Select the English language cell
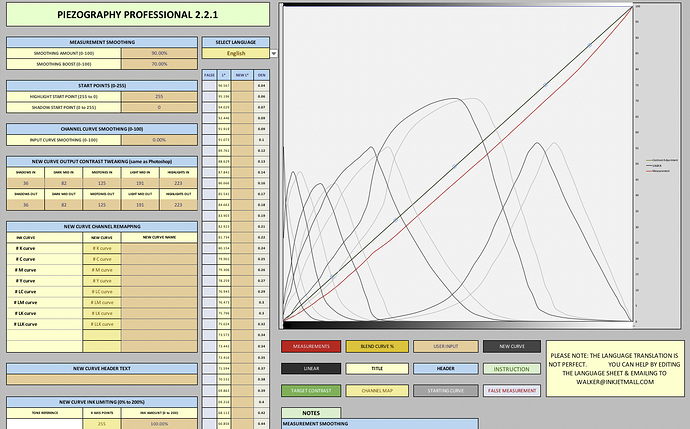The image size is (690, 429). [236, 53]
